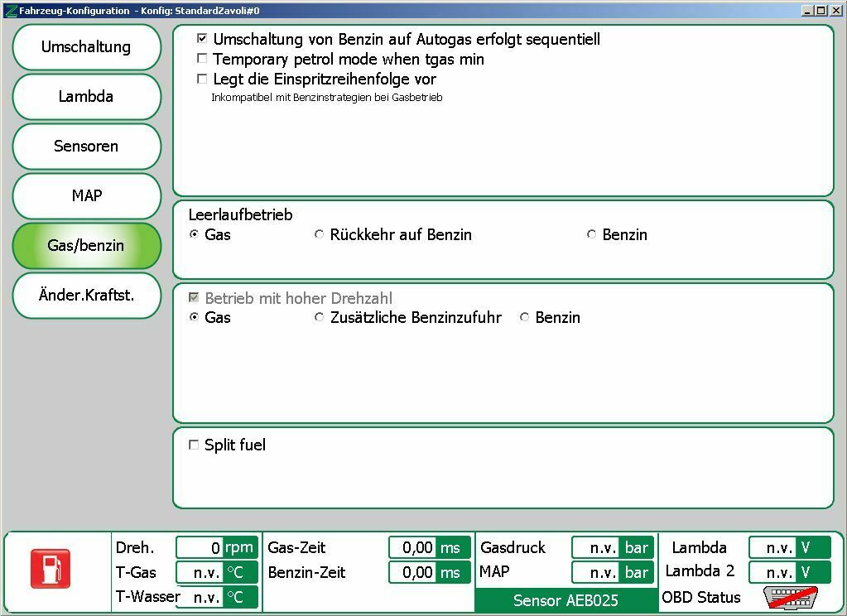This screenshot has width=847, height=616.
Task: Select Zusätzliche Benzinzufuhr option
Action: coord(320,318)
